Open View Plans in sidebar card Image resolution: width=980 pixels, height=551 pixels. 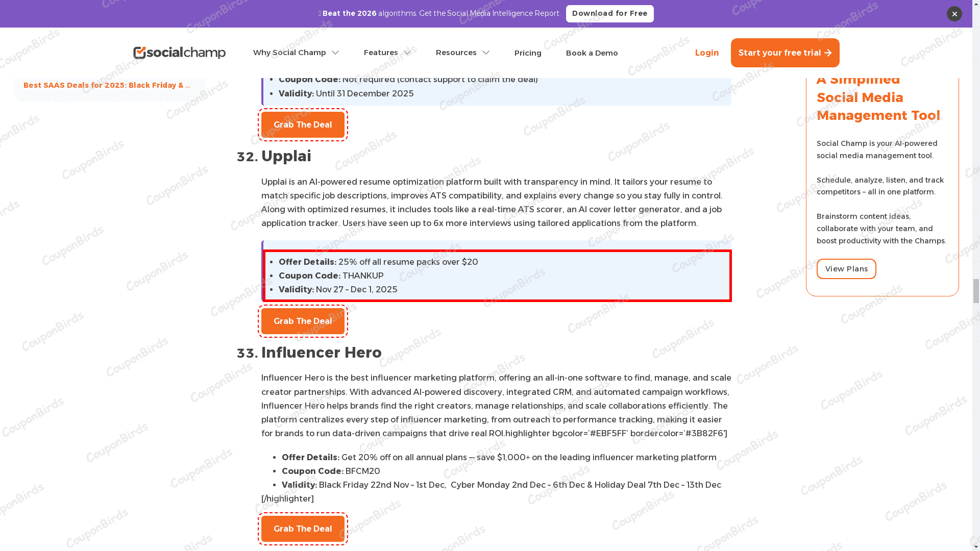846,269
